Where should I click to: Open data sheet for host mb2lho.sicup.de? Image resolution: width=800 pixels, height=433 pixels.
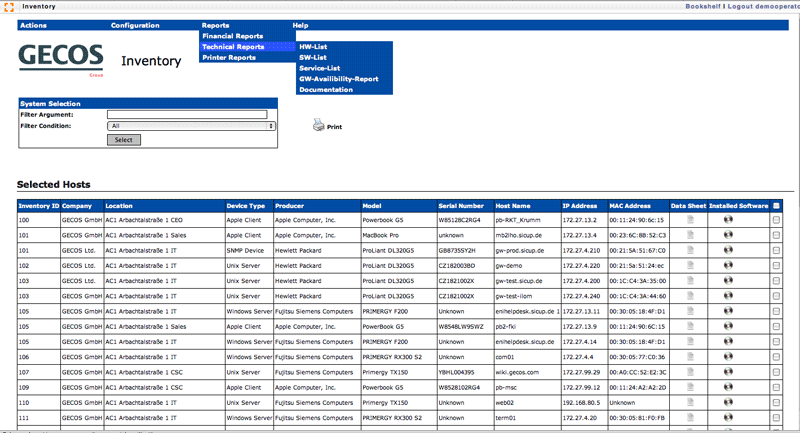pyautogui.click(x=690, y=235)
